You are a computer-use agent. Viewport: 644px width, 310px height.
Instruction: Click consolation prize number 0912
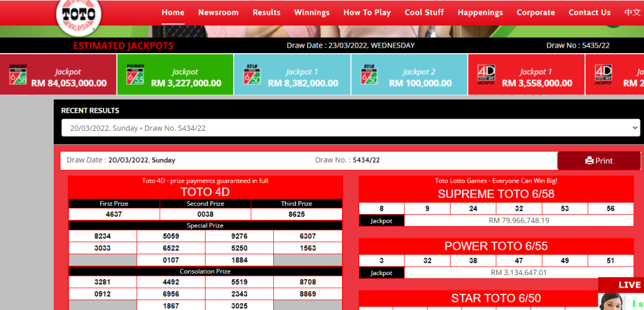click(102, 294)
